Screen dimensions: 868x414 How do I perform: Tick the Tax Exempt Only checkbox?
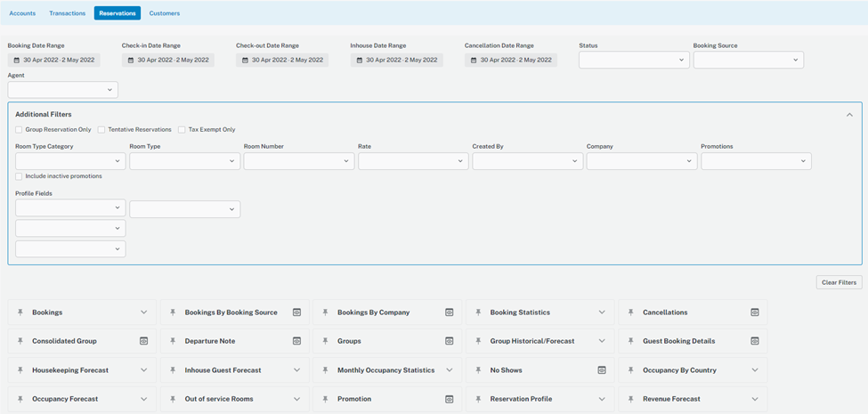(182, 129)
